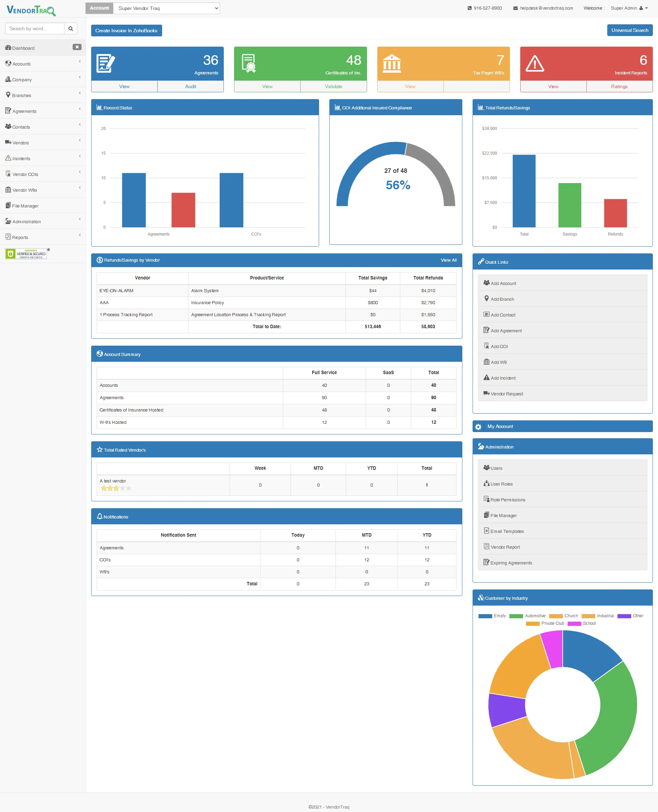This screenshot has width=658, height=812.
Task: Click the Dashboard close badge icon
Action: tap(77, 47)
